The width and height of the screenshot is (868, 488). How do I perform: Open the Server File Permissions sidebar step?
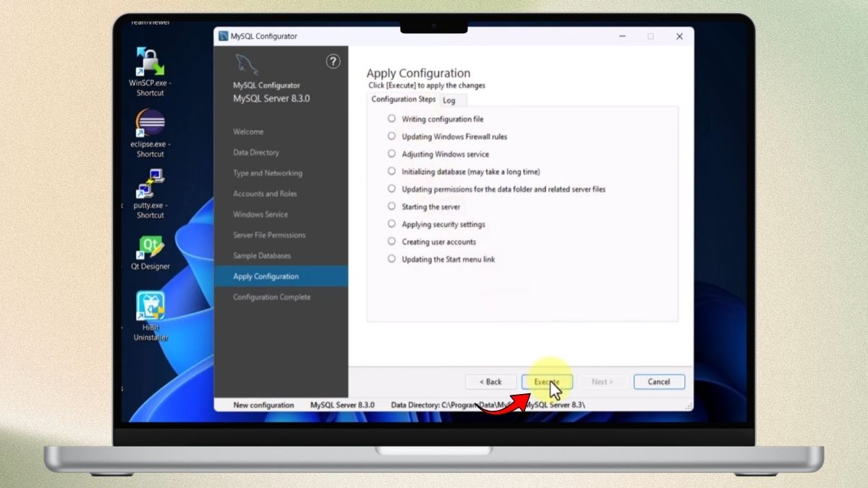[269, 235]
